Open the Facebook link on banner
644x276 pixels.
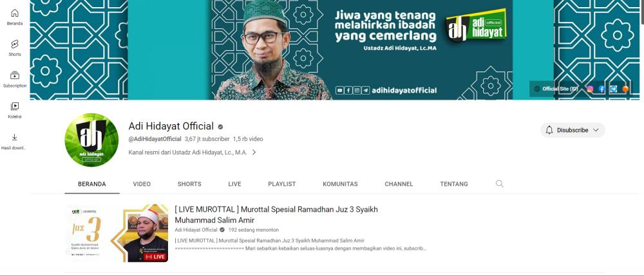coord(601,89)
